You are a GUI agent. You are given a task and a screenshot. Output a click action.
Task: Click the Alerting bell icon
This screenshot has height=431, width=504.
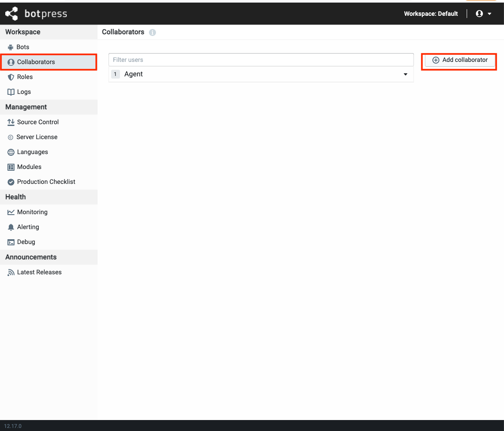pyautogui.click(x=11, y=227)
